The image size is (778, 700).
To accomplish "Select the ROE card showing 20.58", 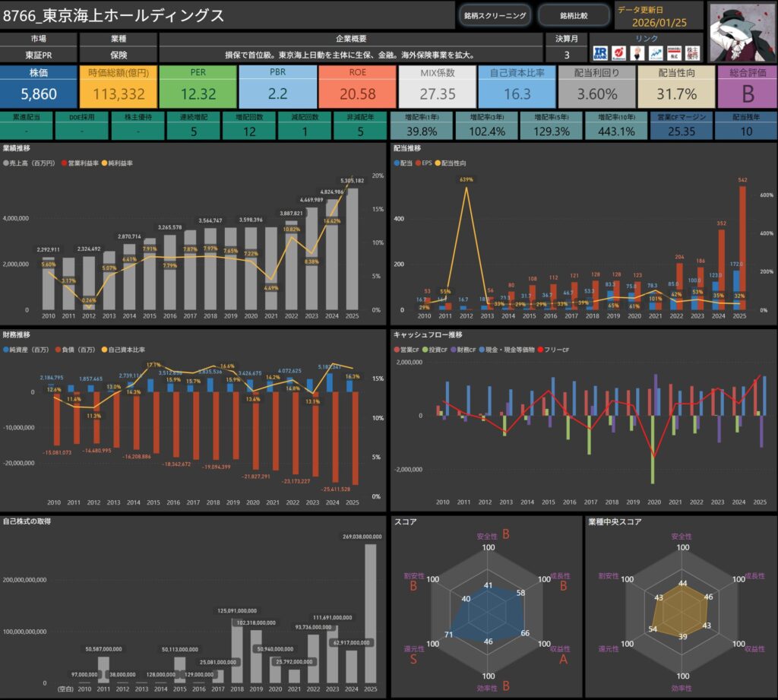I will [x=357, y=85].
